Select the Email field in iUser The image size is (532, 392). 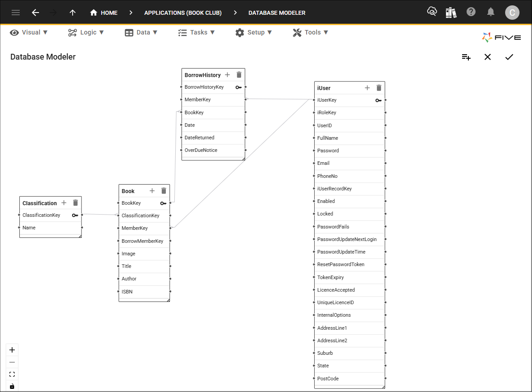pos(350,163)
